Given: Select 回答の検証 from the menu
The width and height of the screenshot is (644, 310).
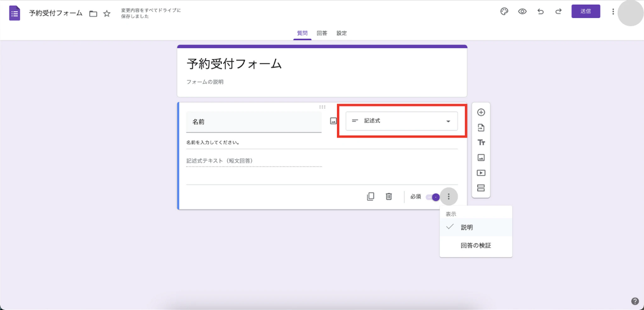Looking at the screenshot, I should [476, 245].
